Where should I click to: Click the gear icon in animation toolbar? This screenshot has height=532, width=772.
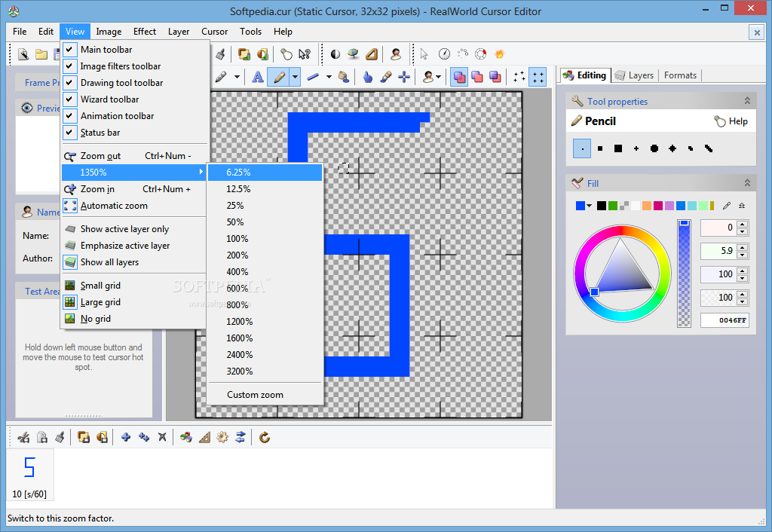[x=222, y=437]
